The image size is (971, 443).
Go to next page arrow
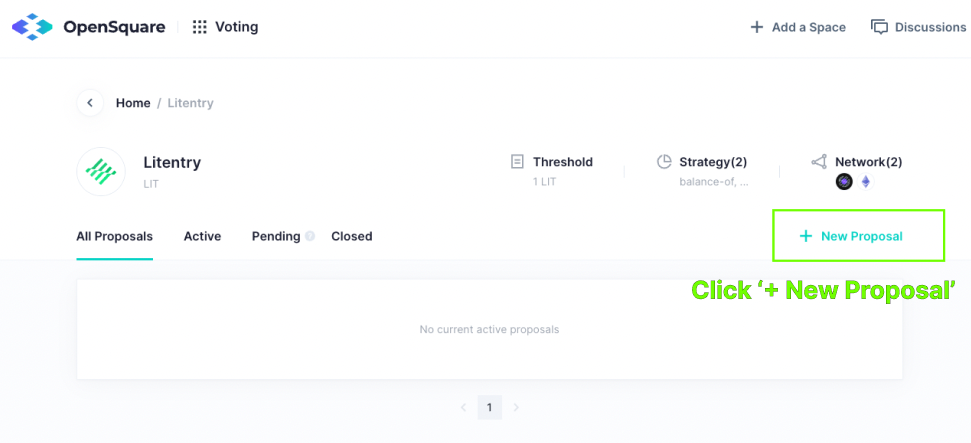click(516, 407)
